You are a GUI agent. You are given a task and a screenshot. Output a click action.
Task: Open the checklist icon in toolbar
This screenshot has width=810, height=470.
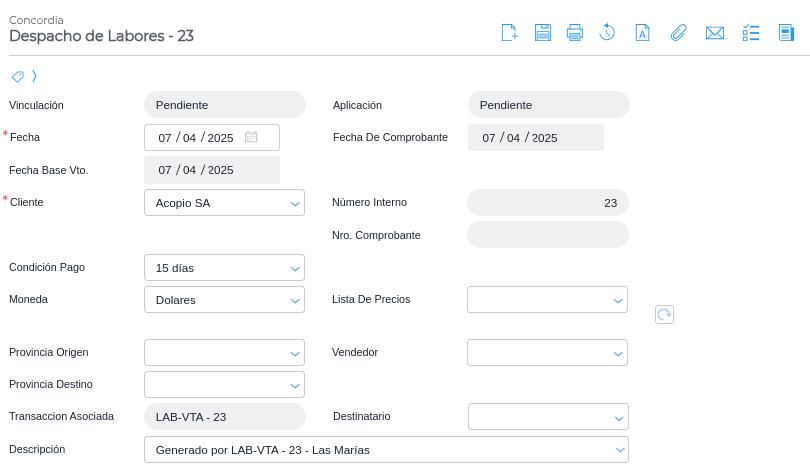751,33
